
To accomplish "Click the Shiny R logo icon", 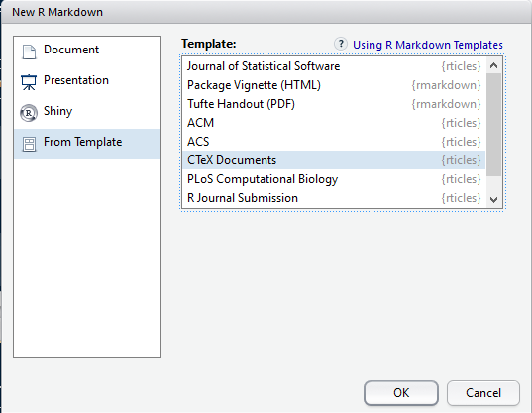I will (29, 113).
